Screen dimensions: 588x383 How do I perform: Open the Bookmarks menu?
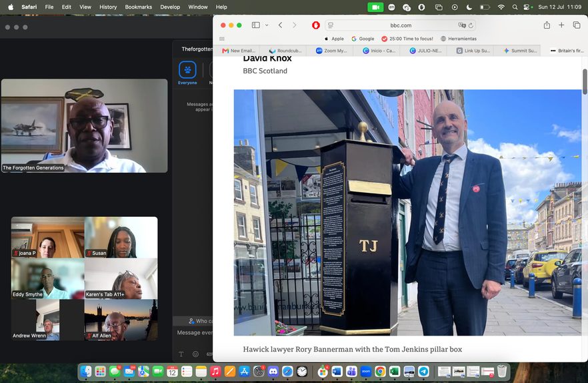[x=139, y=7]
